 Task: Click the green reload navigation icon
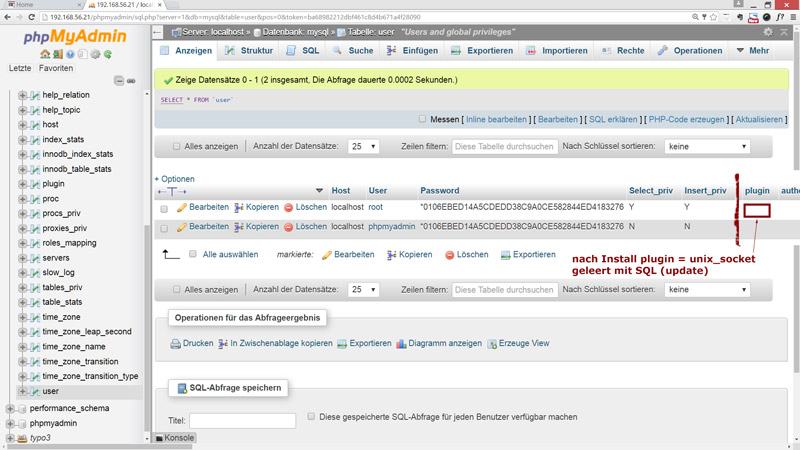pyautogui.click(x=108, y=54)
